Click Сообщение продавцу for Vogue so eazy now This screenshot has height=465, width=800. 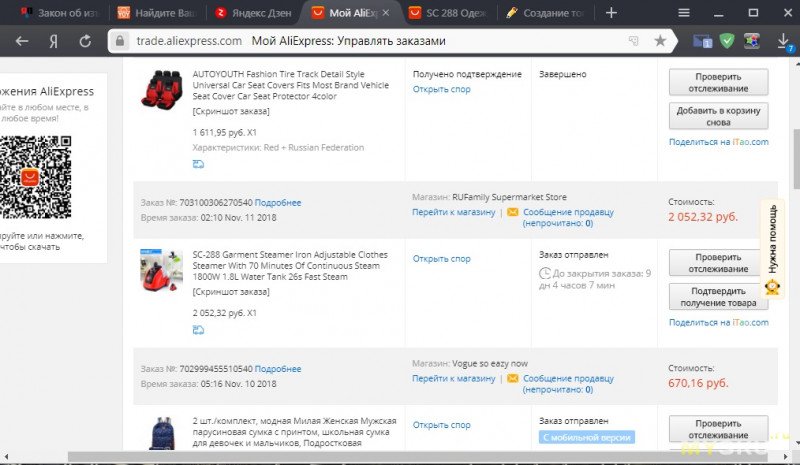pyautogui.click(x=568, y=383)
